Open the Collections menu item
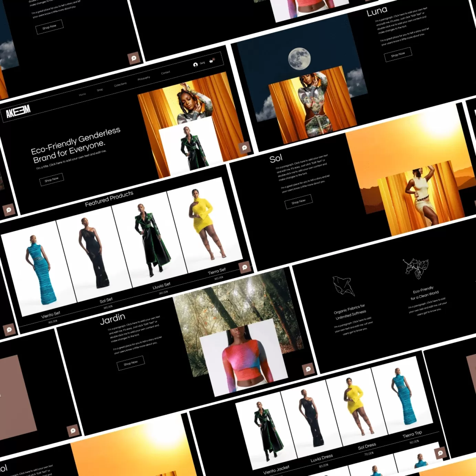Image resolution: width=476 pixels, height=476 pixels. 120,84
